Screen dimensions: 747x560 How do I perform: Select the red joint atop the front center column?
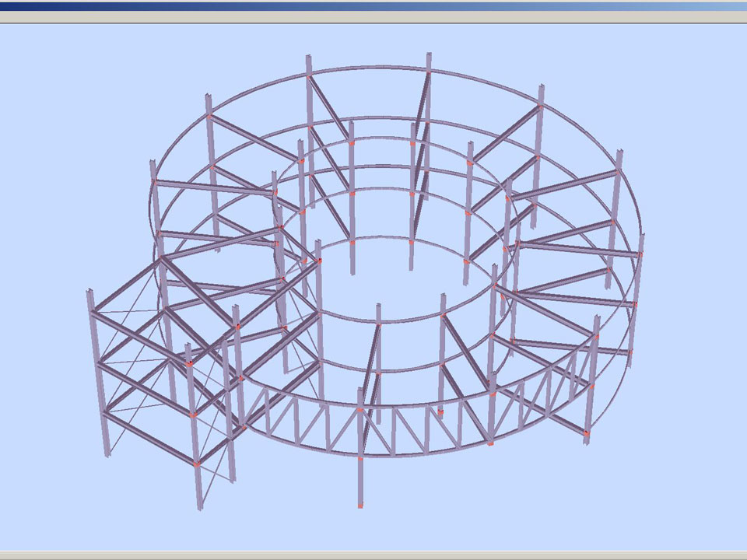pos(360,409)
